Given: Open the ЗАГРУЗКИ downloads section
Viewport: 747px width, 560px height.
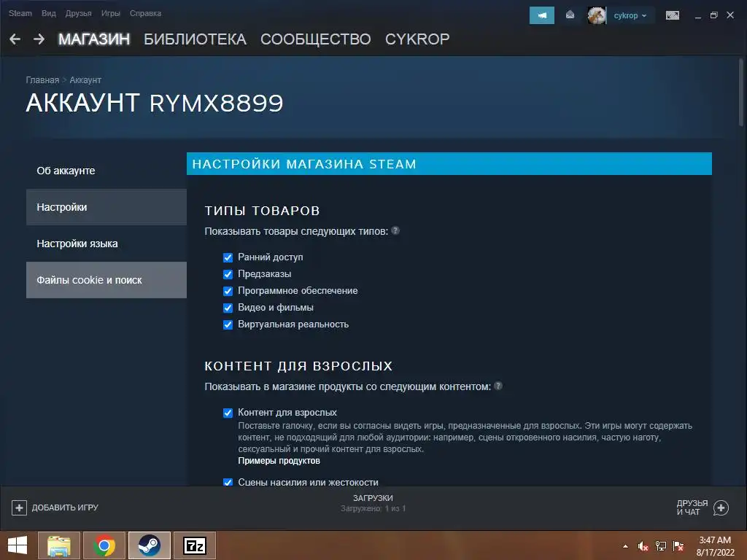Looking at the screenshot, I should point(373,503).
